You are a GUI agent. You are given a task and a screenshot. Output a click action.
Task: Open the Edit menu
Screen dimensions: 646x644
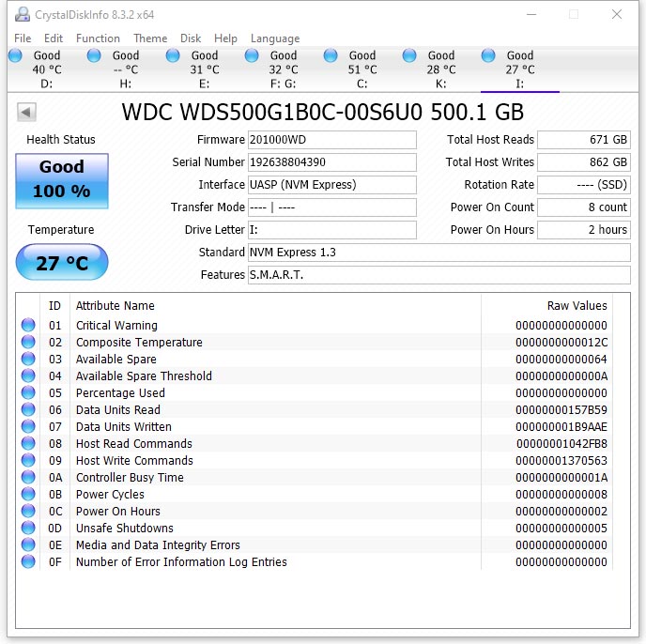click(x=54, y=38)
